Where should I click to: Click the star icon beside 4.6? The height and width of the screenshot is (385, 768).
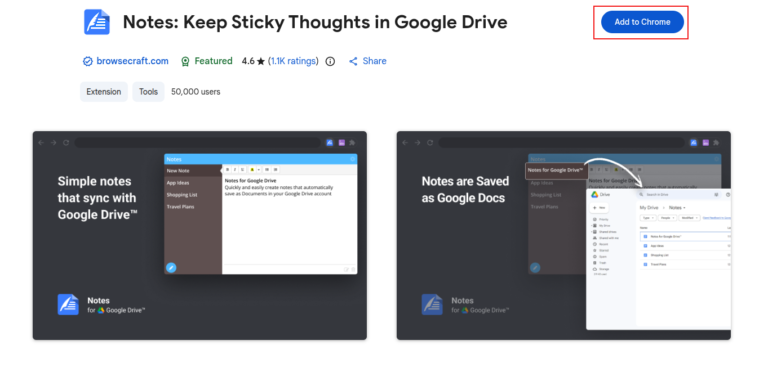(261, 61)
